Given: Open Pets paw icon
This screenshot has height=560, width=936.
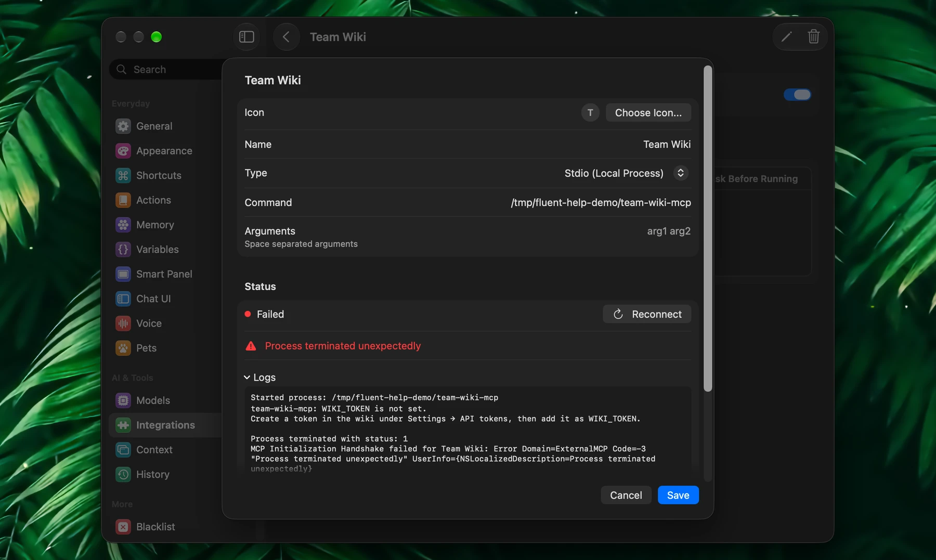Looking at the screenshot, I should tap(123, 348).
